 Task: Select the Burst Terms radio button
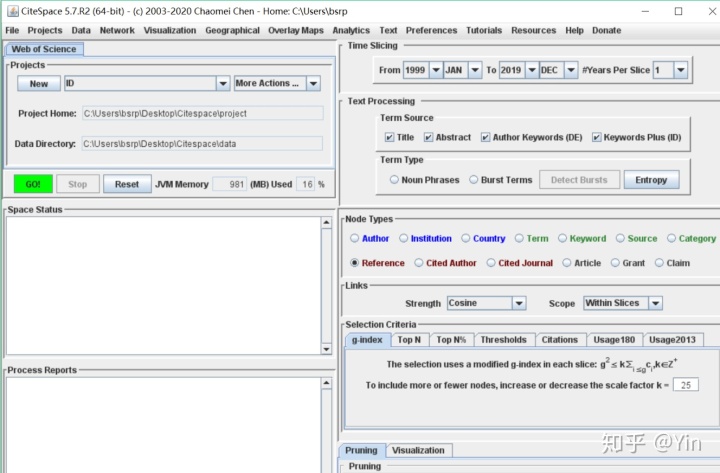(474, 180)
